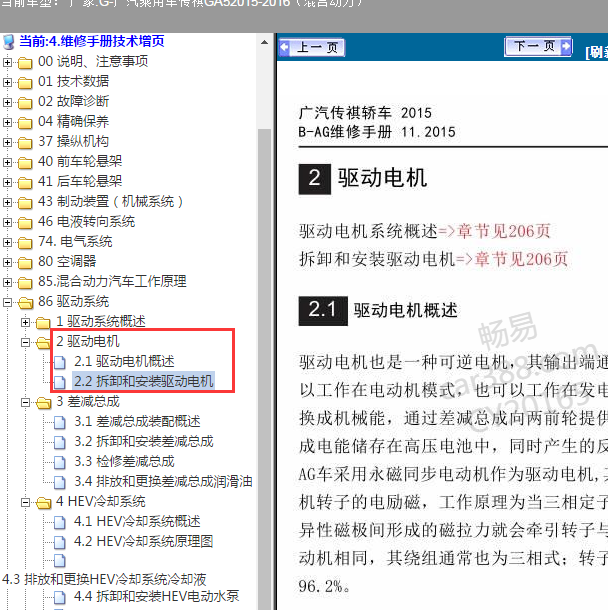Expand the '00 说明、注意事项' folder
Viewport: 608px width, 610px height.
coord(7,62)
